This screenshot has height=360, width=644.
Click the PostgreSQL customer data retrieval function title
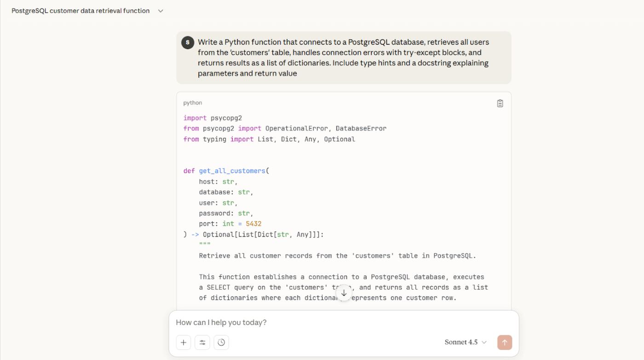(x=80, y=11)
